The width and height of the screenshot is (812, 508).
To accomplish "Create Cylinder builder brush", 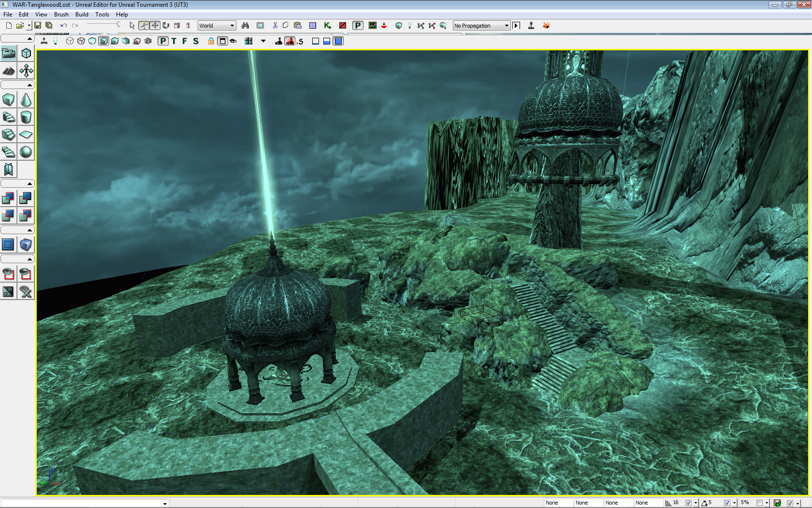I will 26,118.
